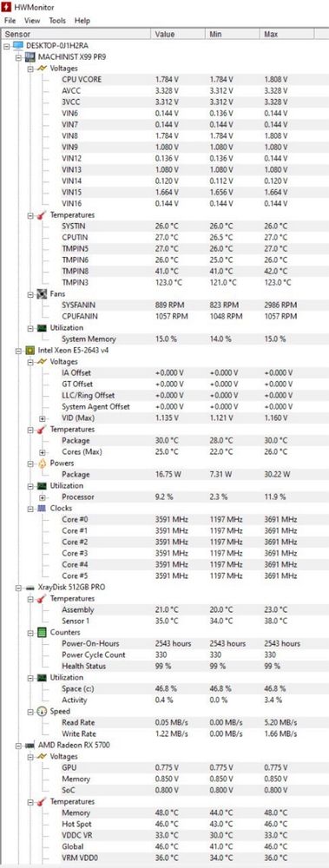Expand the VID (Max) voltage entry

(42, 418)
